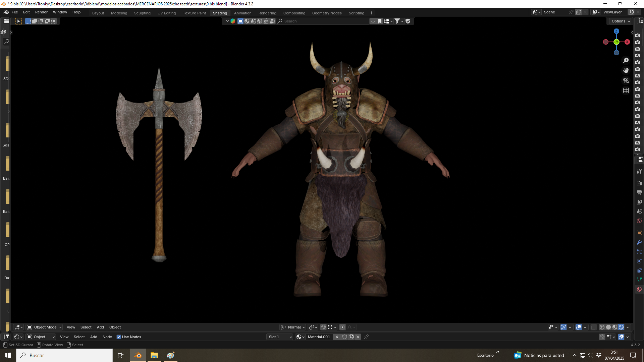
Task: Open the Normal transform orientation dropdown
Action: tap(293, 327)
